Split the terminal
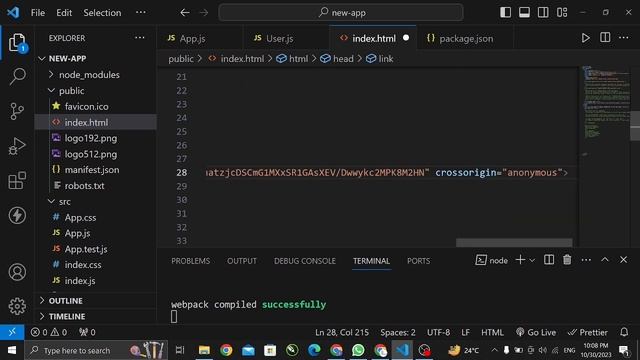 tap(549, 260)
